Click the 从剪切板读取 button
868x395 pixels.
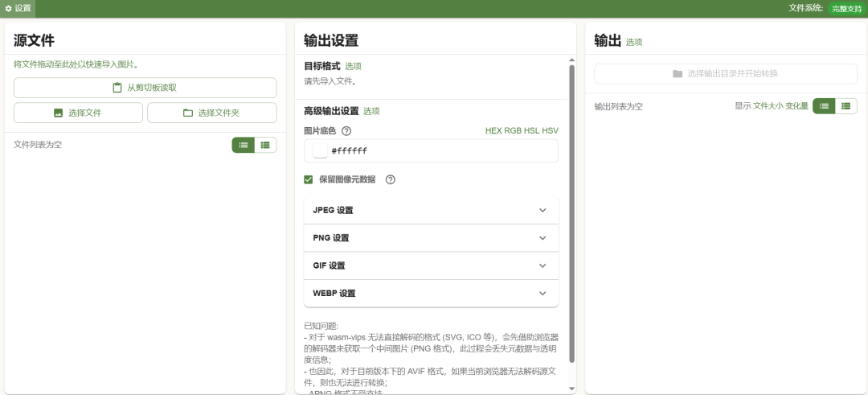pos(145,88)
